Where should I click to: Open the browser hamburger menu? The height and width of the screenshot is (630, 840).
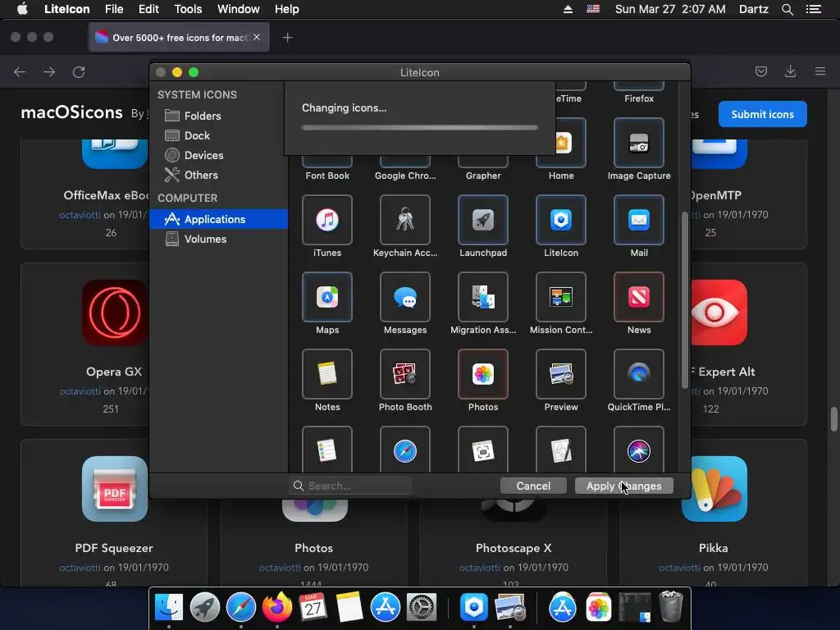[x=820, y=71]
